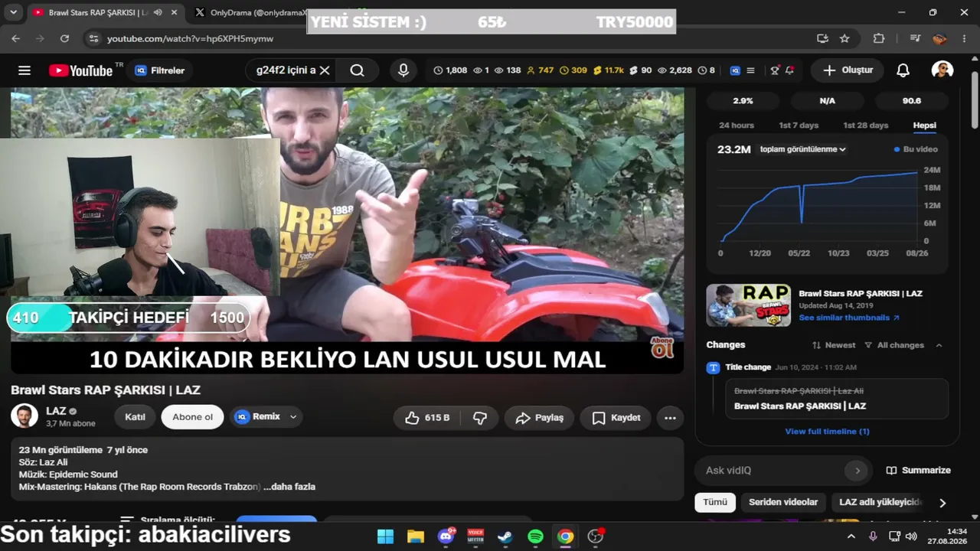Screen dimensions: 980x551
Task: Open the volume control in system tray
Action: (x=911, y=536)
